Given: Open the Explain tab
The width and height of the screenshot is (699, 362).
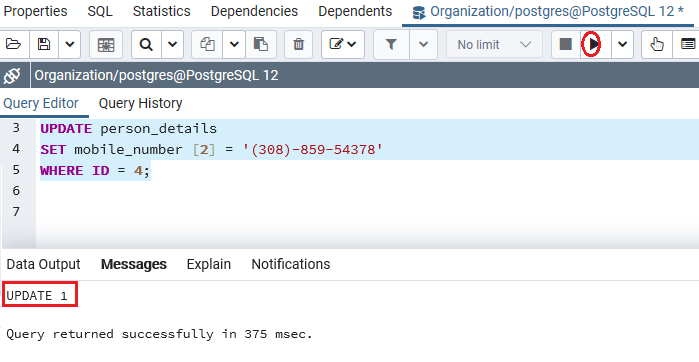Looking at the screenshot, I should (209, 264).
